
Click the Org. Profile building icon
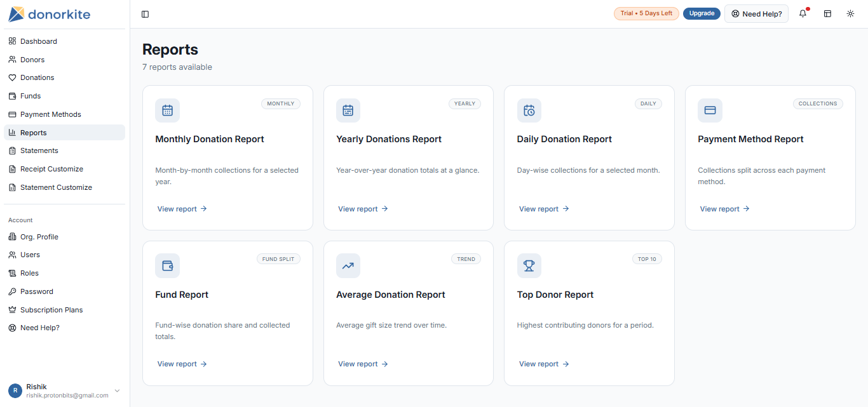click(x=12, y=237)
